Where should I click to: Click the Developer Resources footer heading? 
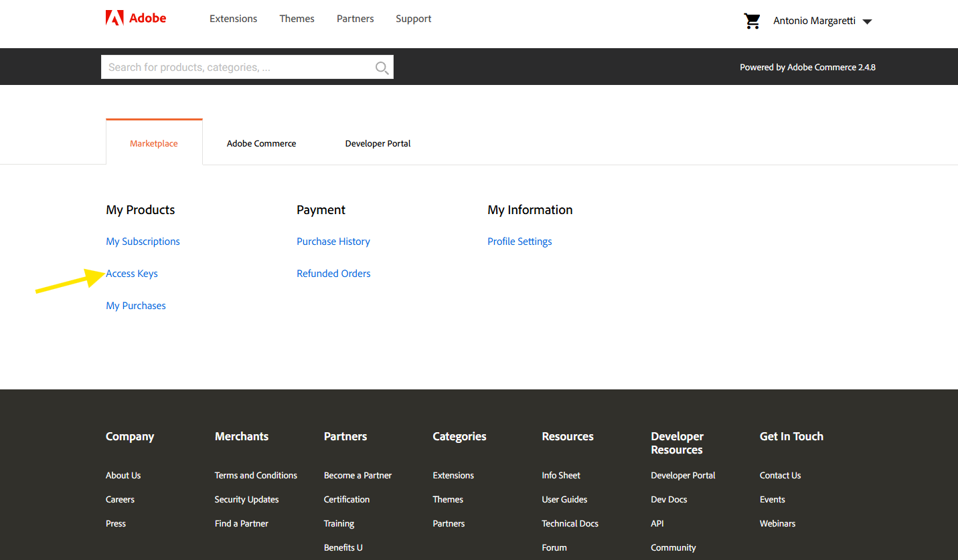(677, 443)
